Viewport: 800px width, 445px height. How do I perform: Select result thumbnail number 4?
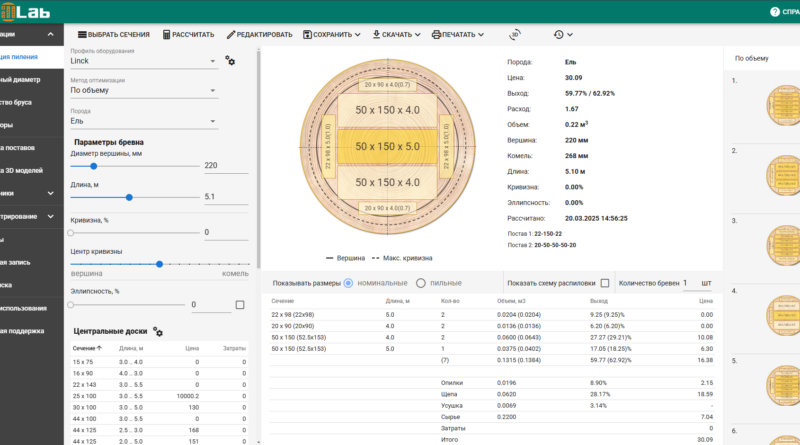784,315
